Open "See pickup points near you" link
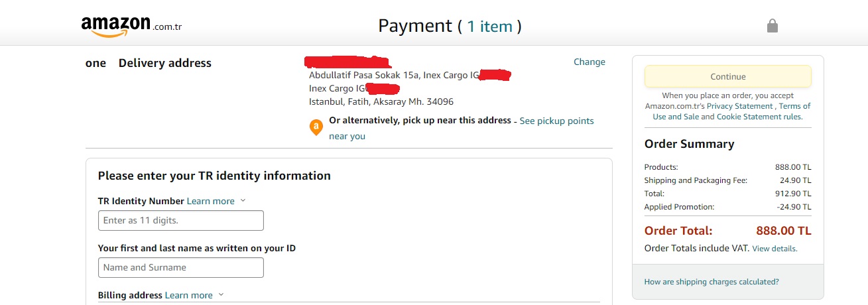The height and width of the screenshot is (305, 868). pos(556,121)
